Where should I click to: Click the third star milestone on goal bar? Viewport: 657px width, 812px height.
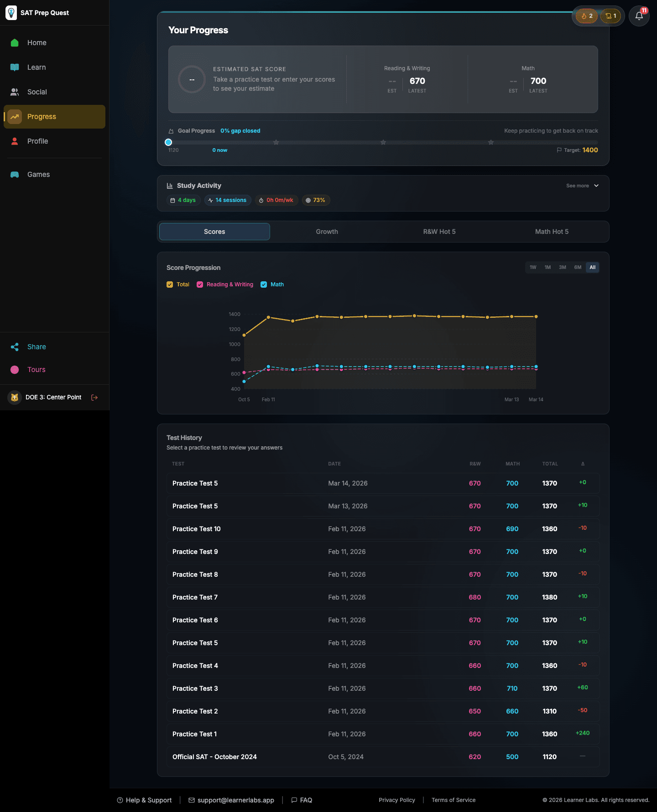click(491, 142)
